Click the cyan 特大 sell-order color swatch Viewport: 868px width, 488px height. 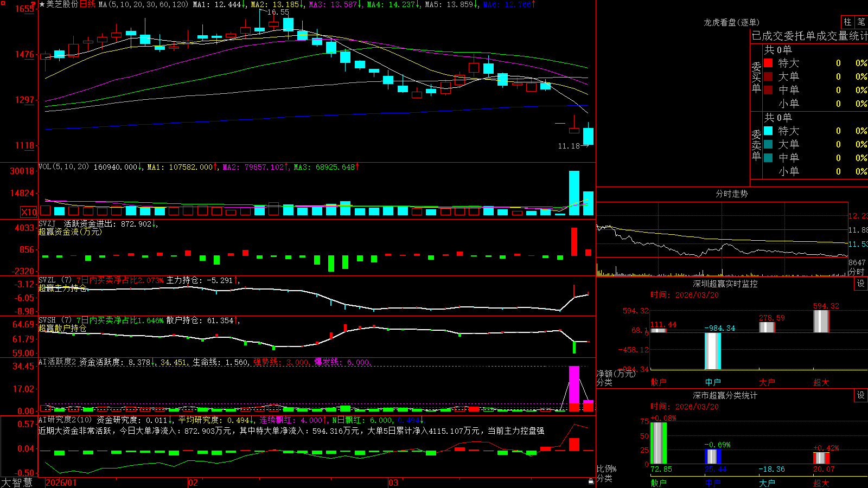coord(768,131)
